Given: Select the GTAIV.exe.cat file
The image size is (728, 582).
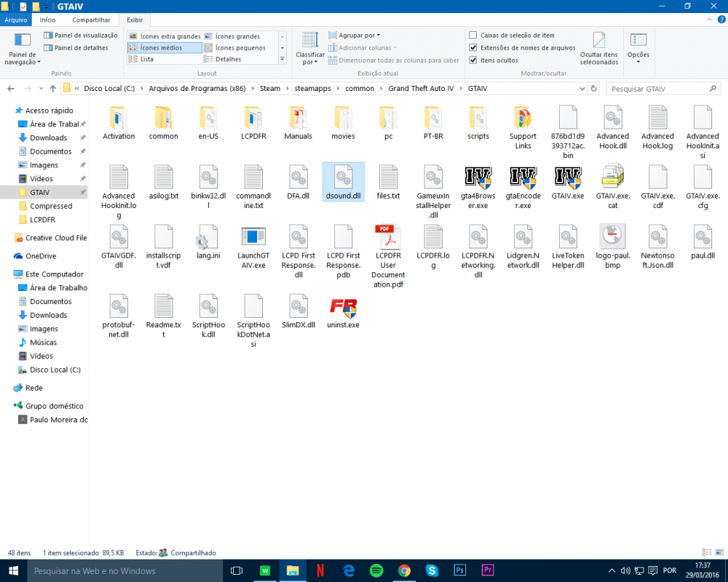Looking at the screenshot, I should [612, 176].
